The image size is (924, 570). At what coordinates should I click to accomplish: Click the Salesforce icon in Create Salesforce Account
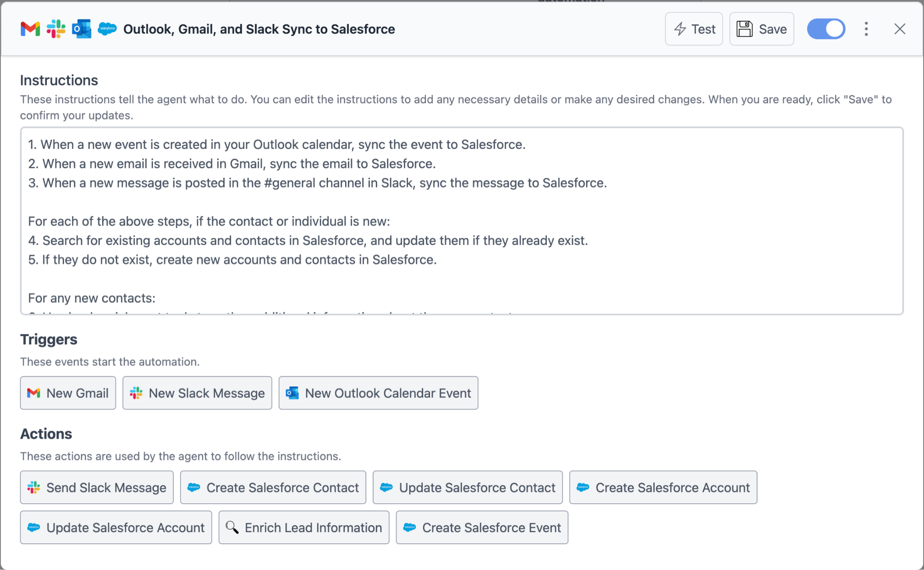[583, 487]
